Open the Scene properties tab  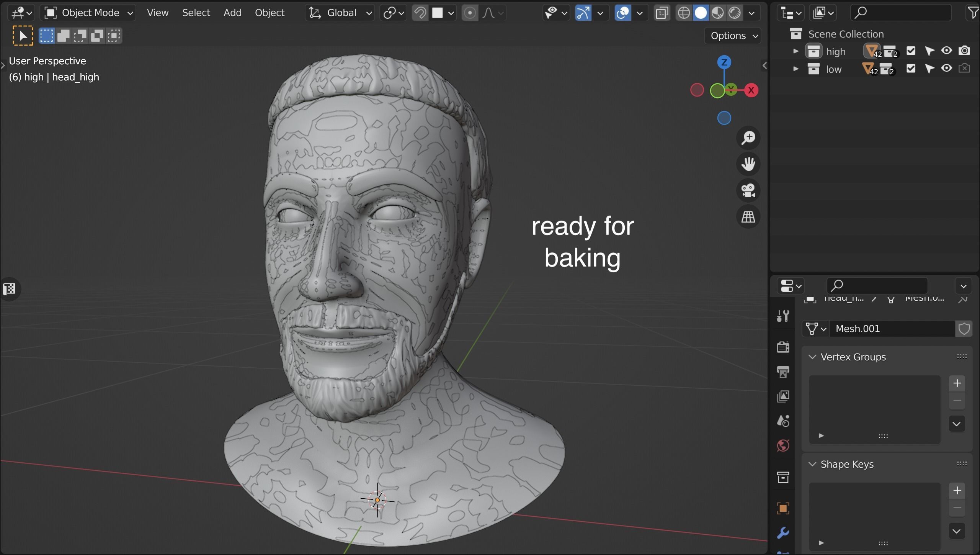tap(783, 421)
